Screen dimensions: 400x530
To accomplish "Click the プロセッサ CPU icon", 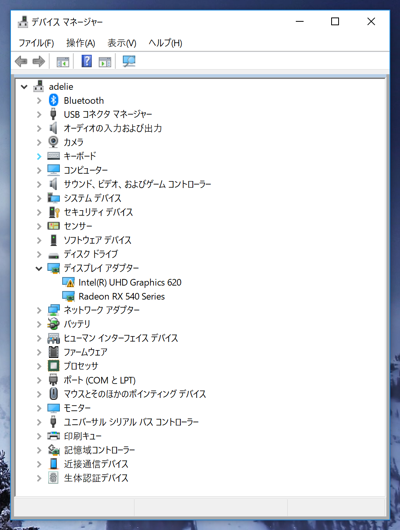I will click(53, 366).
